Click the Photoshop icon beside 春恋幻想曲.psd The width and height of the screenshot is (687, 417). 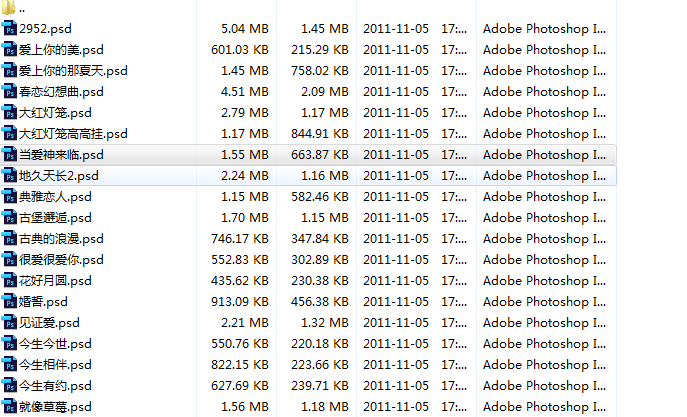10,92
